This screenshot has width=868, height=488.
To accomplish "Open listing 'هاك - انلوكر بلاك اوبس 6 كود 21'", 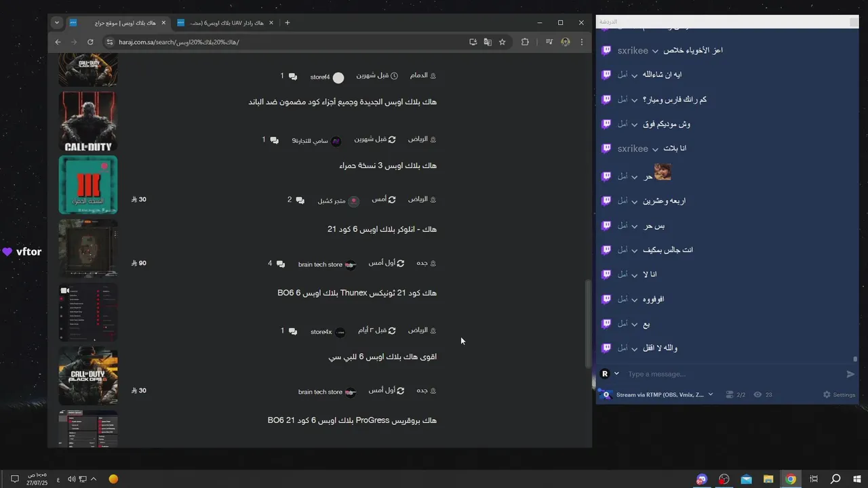I will pos(382,229).
